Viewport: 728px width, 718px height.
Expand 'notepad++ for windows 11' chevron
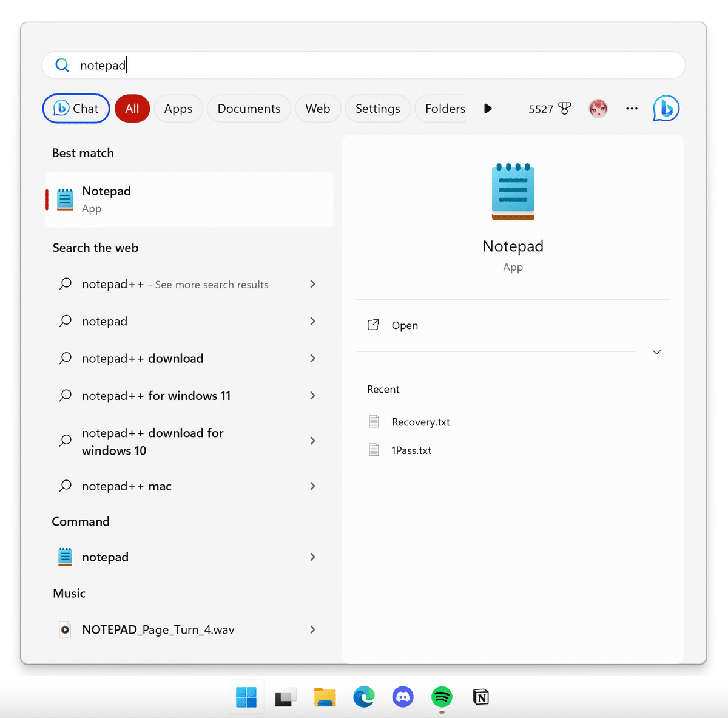click(312, 395)
